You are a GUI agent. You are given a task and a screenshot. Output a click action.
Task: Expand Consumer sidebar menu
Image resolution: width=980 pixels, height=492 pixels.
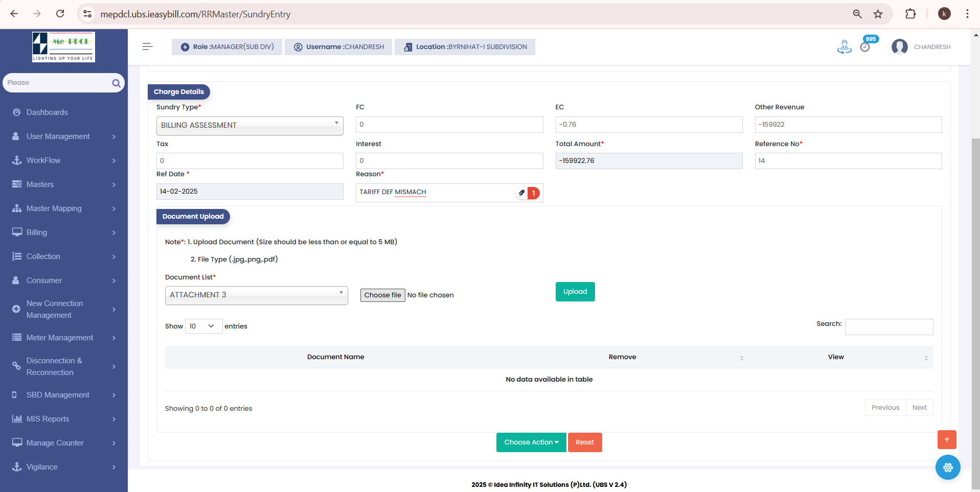point(64,280)
